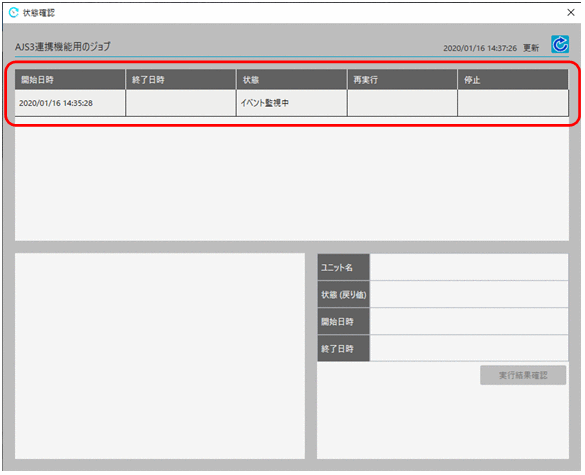Click the 状態 column header

[x=292, y=79]
